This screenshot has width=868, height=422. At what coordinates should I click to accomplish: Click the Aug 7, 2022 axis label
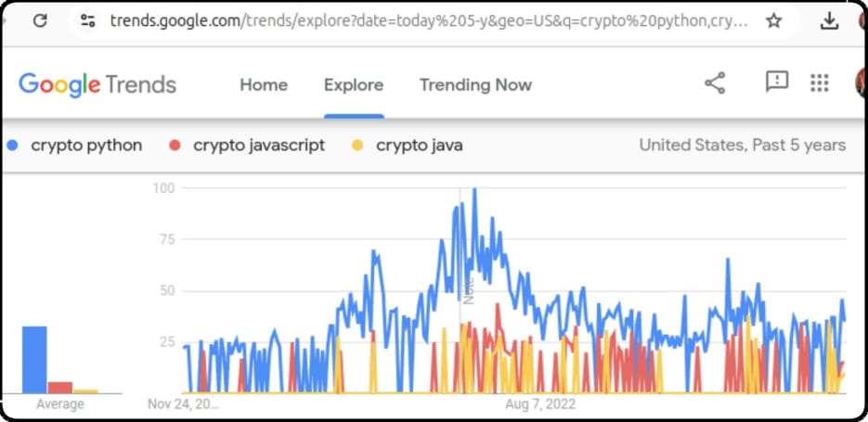click(540, 403)
